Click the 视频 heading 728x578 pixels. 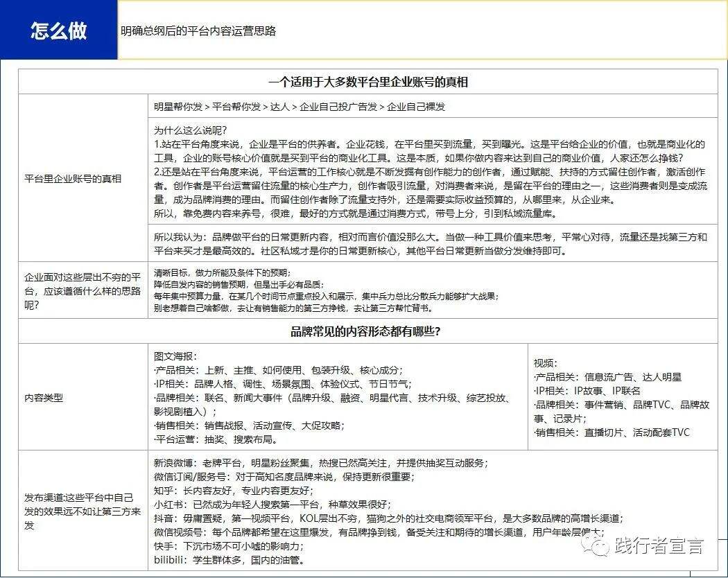coord(546,363)
